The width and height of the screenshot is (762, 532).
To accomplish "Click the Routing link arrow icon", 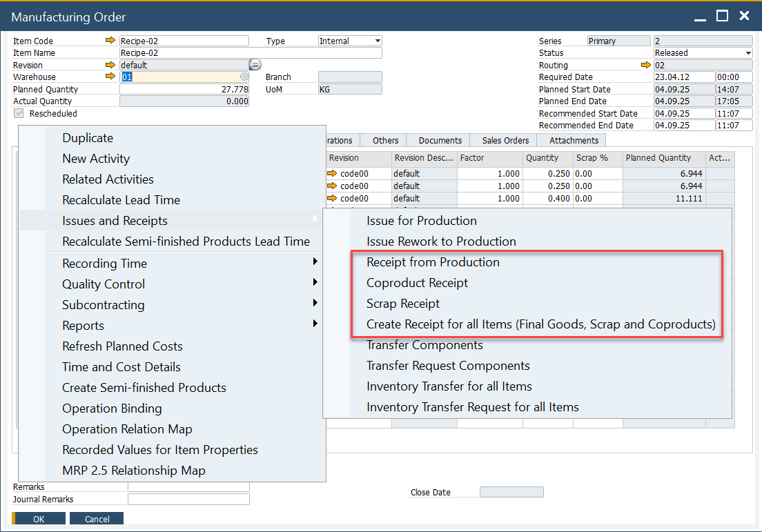I will point(645,65).
